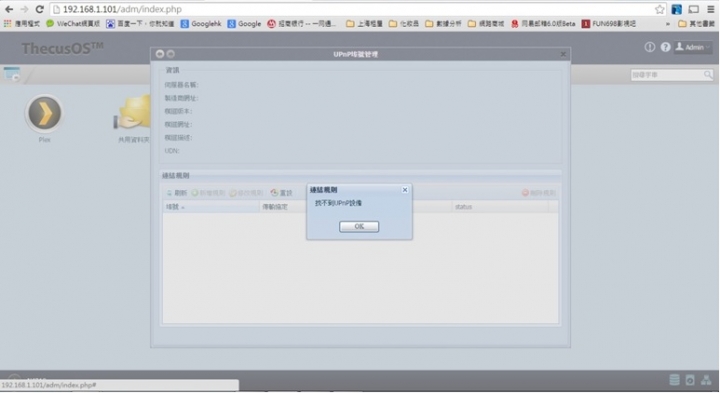Click the green add-rule icon in the rules toolbar
Image resolution: width=720 pixels, height=393 pixels.
click(195, 193)
